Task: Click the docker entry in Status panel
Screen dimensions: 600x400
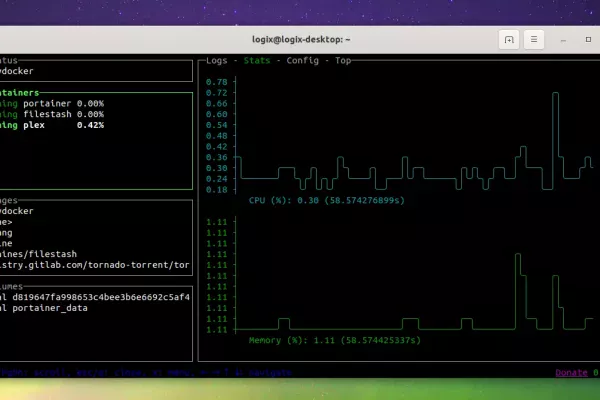Action: tap(17, 71)
